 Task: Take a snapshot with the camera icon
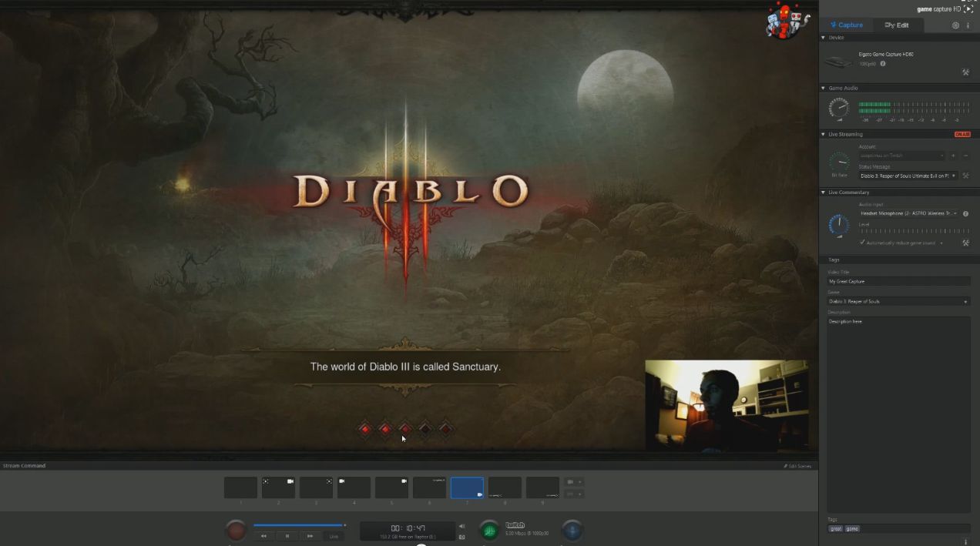pyautogui.click(x=461, y=537)
